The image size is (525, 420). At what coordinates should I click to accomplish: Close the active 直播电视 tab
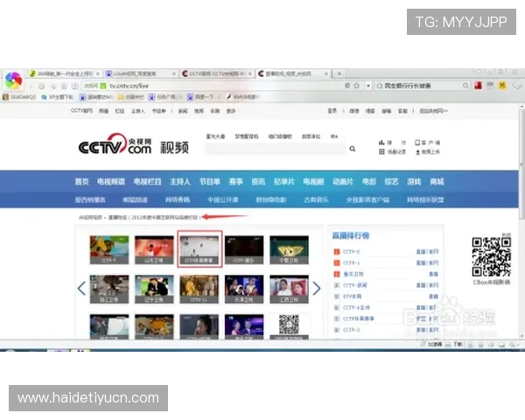click(325, 73)
